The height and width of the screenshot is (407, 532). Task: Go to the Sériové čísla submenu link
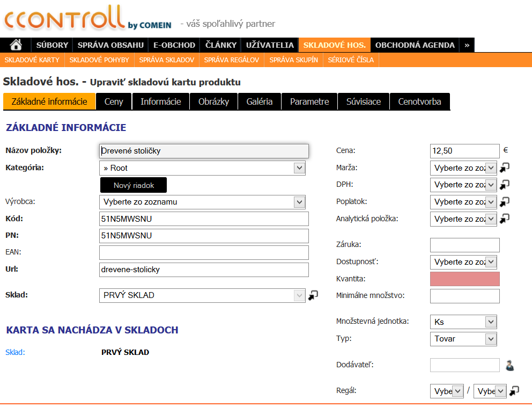point(351,60)
